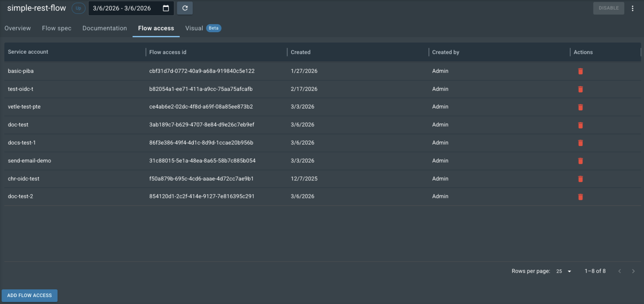Delete flow access for basic-piba
The height and width of the screenshot is (304, 644).
[580, 71]
